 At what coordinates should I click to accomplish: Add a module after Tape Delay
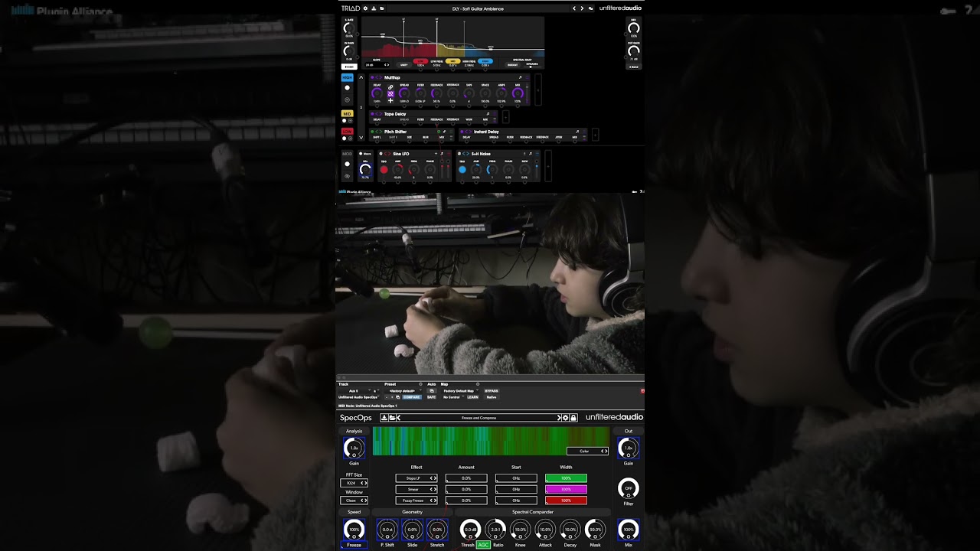tap(505, 117)
